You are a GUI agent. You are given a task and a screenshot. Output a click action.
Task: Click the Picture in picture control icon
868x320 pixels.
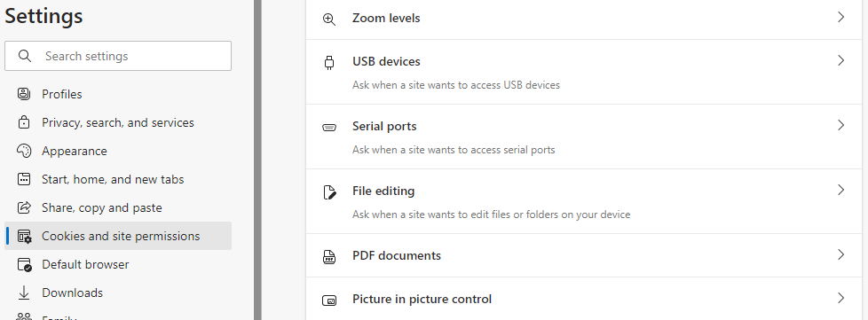pyautogui.click(x=328, y=300)
